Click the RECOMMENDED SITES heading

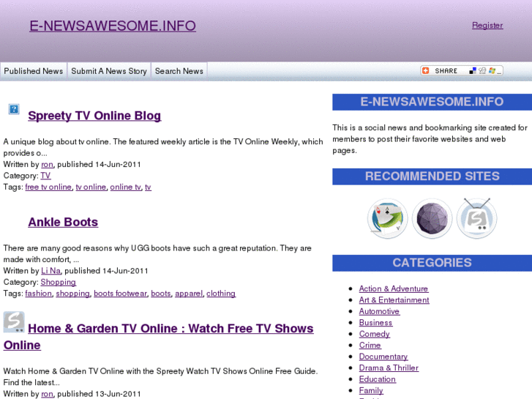pos(432,176)
